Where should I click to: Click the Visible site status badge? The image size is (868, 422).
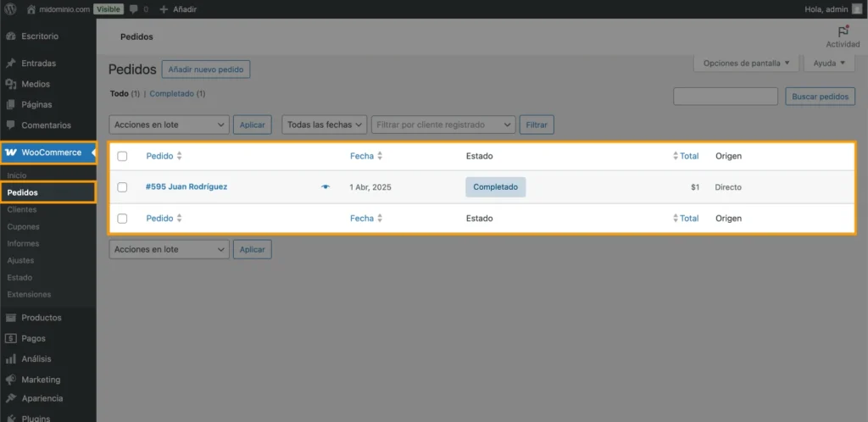coord(108,9)
